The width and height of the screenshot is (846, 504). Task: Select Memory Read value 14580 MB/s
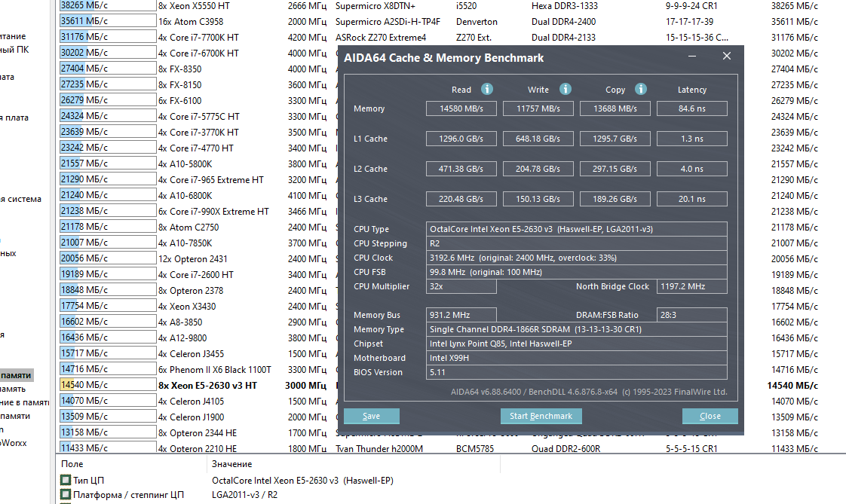461,108
